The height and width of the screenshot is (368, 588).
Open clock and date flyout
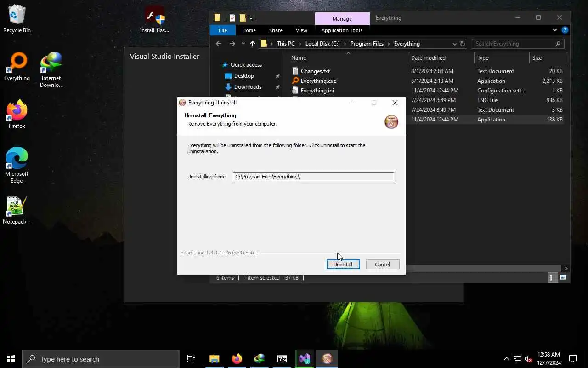[548, 359]
